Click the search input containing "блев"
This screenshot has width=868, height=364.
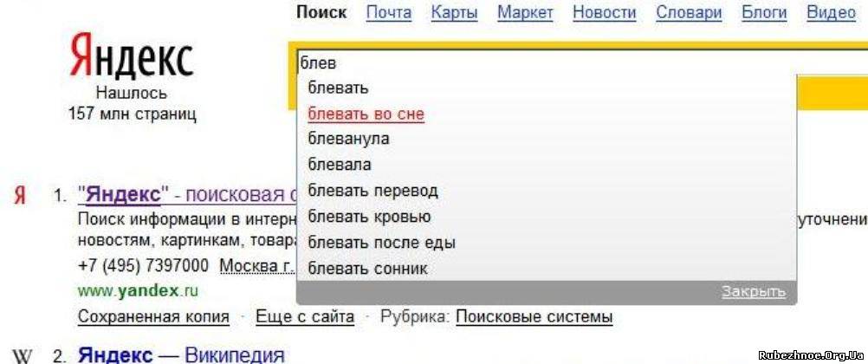581,62
